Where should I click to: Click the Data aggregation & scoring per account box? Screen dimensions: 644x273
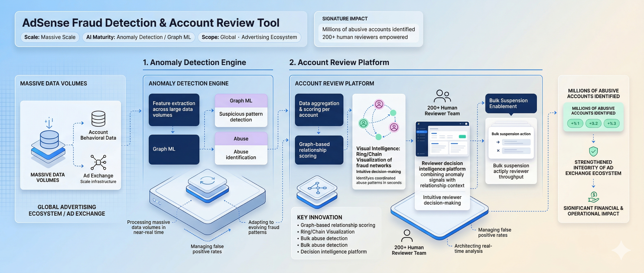(x=319, y=110)
